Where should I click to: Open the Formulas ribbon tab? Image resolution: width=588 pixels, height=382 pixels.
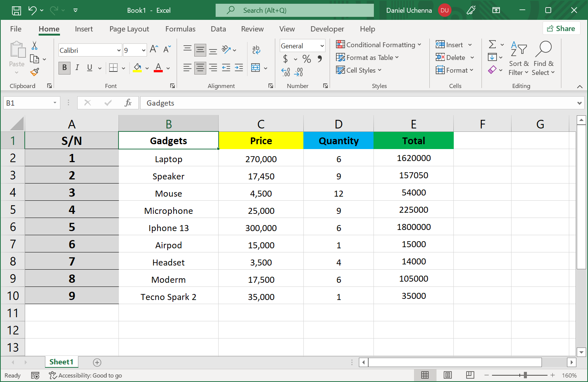[180, 29]
